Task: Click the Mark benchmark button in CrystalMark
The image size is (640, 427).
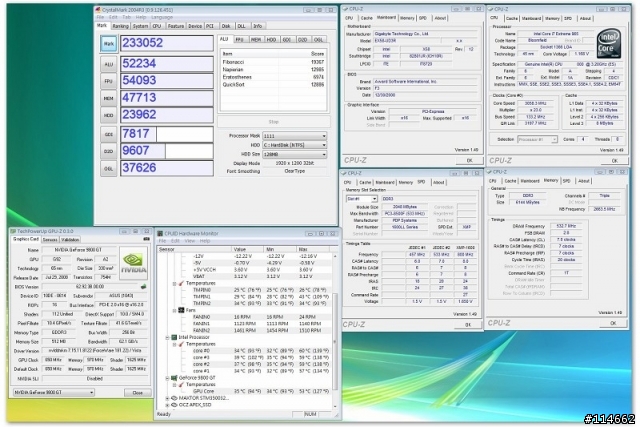Action: pyautogui.click(x=109, y=44)
